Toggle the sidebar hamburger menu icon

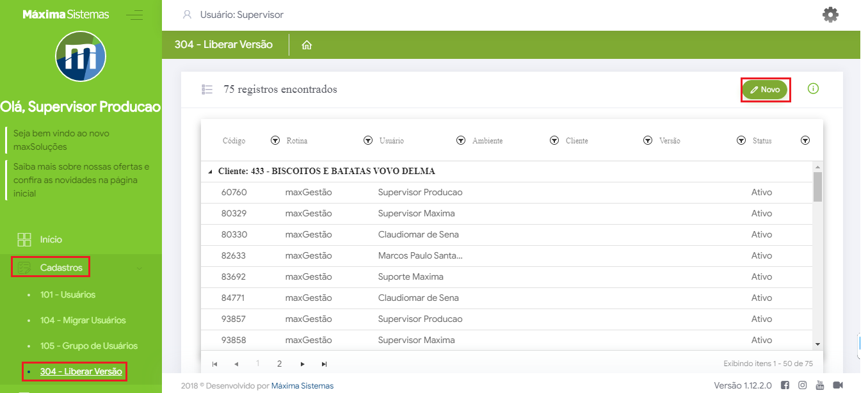(134, 15)
